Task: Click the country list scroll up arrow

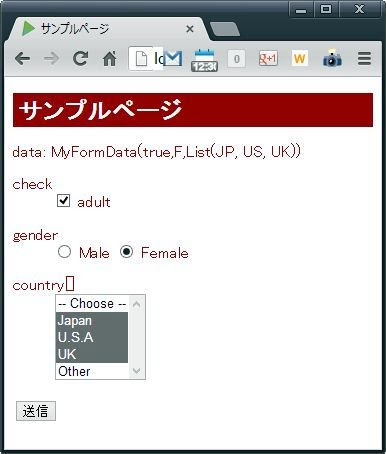Action: (137, 304)
